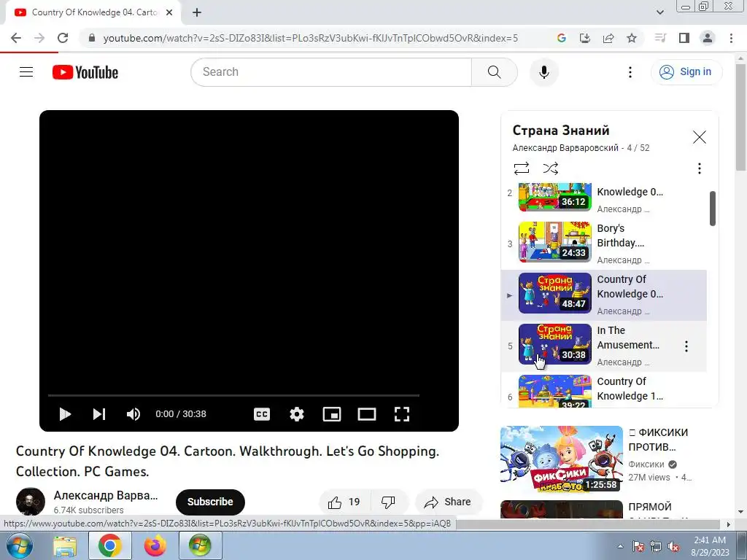747x560 pixels.
Task: Open Chrome three-dot menu
Action: pos(731,38)
